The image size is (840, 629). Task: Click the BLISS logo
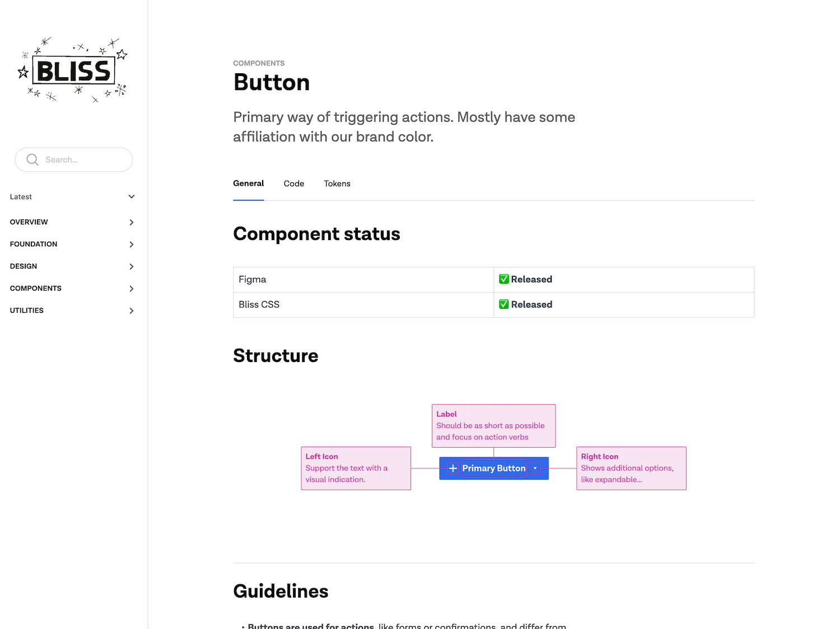tap(73, 71)
